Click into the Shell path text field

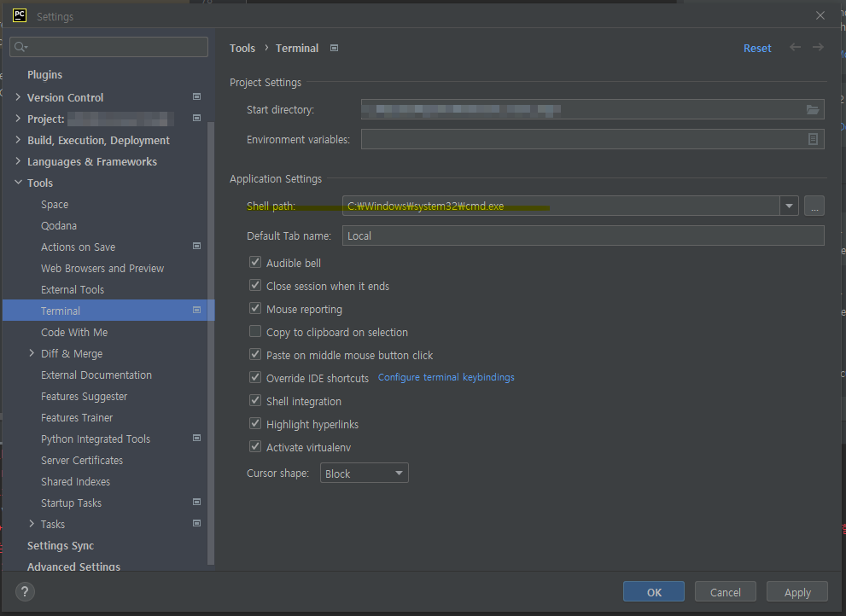point(561,206)
